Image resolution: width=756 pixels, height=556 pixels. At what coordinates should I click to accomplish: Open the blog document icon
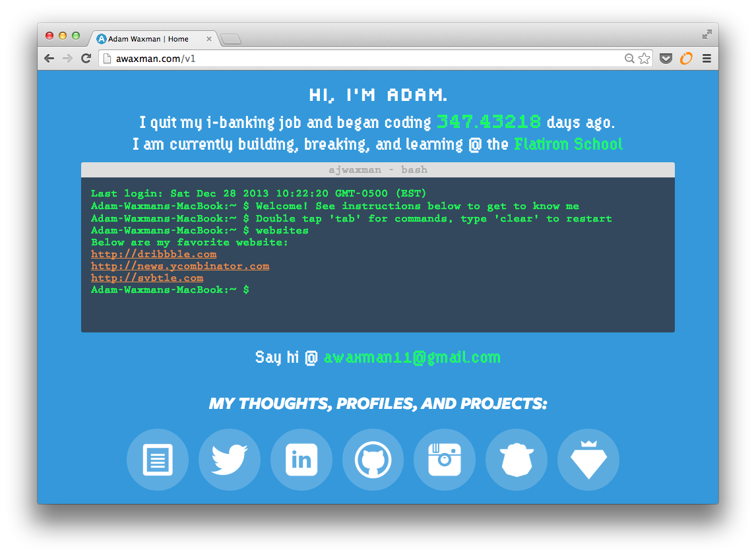(x=158, y=460)
